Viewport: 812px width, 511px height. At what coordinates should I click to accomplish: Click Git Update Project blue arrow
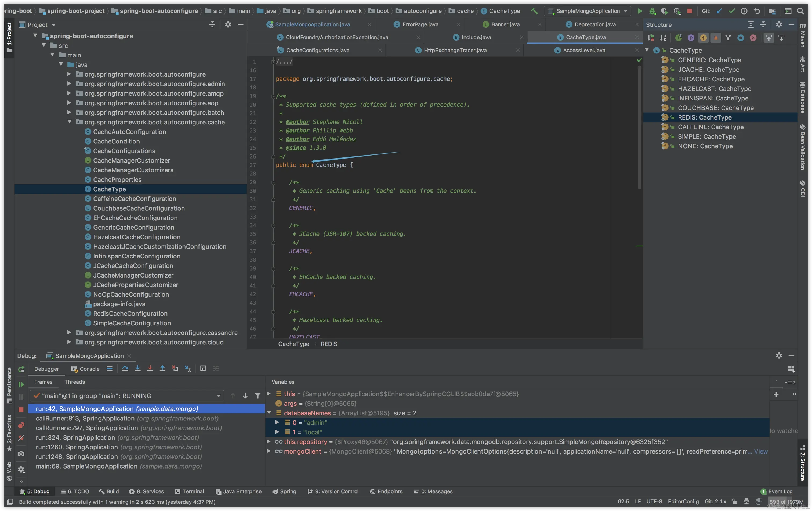click(x=719, y=11)
